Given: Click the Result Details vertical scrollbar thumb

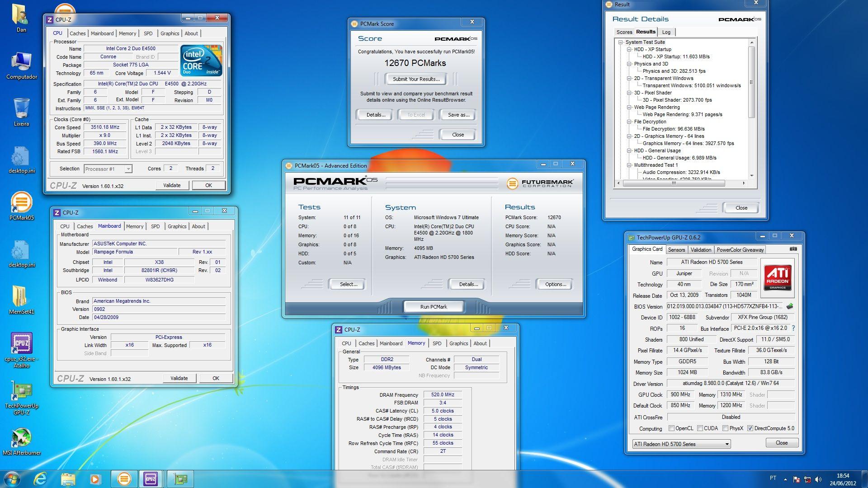Looking at the screenshot, I should point(751,82).
